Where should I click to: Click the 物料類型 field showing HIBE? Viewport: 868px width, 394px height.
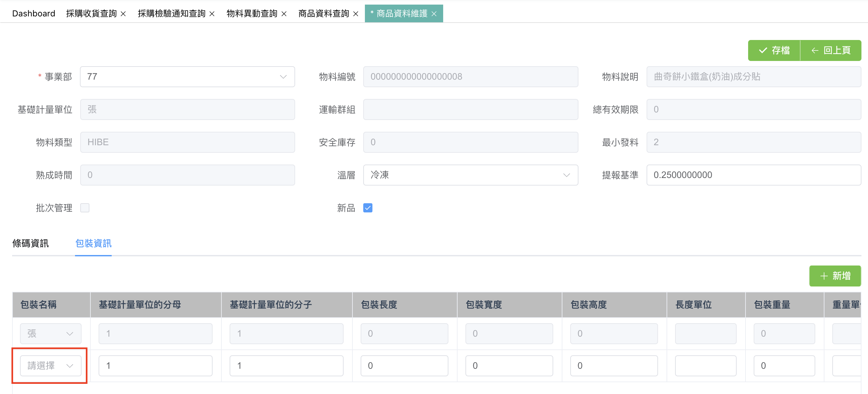tap(187, 142)
